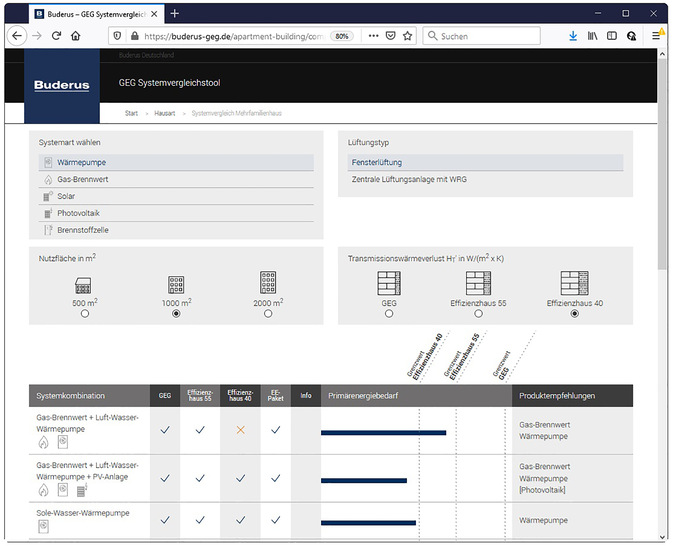Click the Hausart breadcrumb link
Viewport: 673px width, 546px height.
pos(165,114)
